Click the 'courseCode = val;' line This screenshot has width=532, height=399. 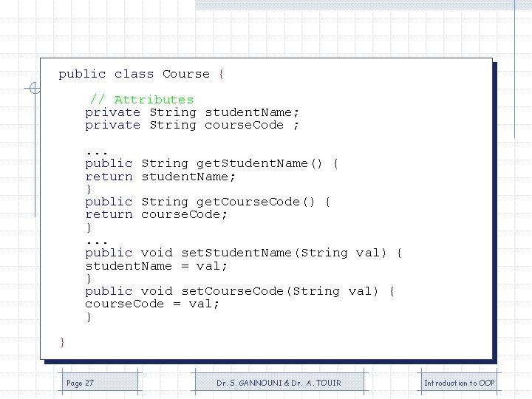pyautogui.click(x=152, y=304)
